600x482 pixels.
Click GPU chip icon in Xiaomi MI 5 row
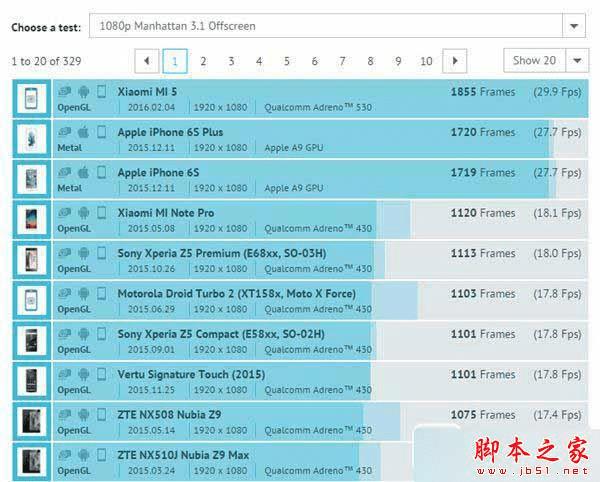coord(65,92)
